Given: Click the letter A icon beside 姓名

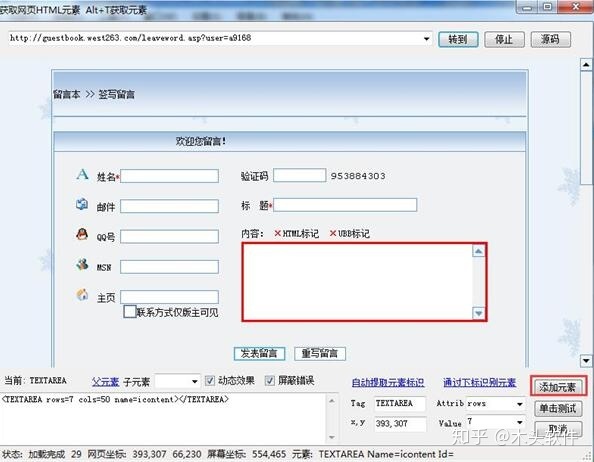Looking at the screenshot, I should (82, 175).
